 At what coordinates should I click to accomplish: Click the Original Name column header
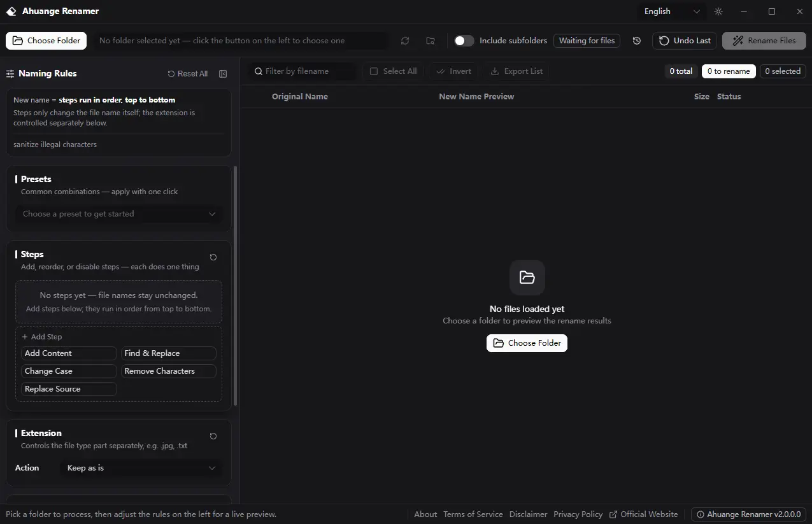coord(300,97)
